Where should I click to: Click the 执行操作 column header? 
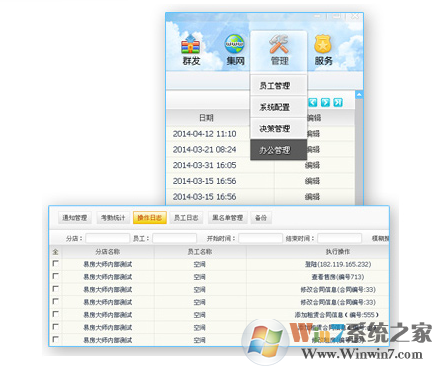point(338,252)
